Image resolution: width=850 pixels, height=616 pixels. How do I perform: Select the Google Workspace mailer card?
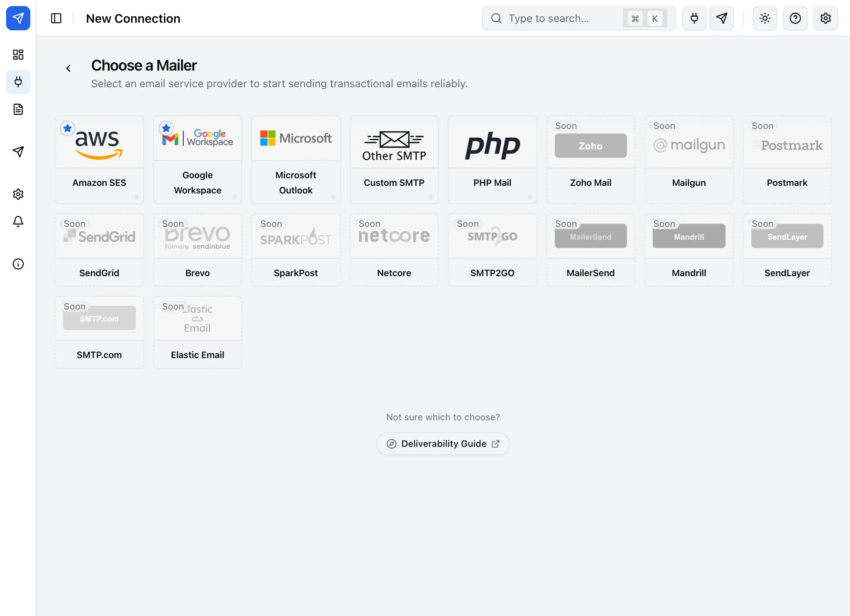click(x=198, y=160)
